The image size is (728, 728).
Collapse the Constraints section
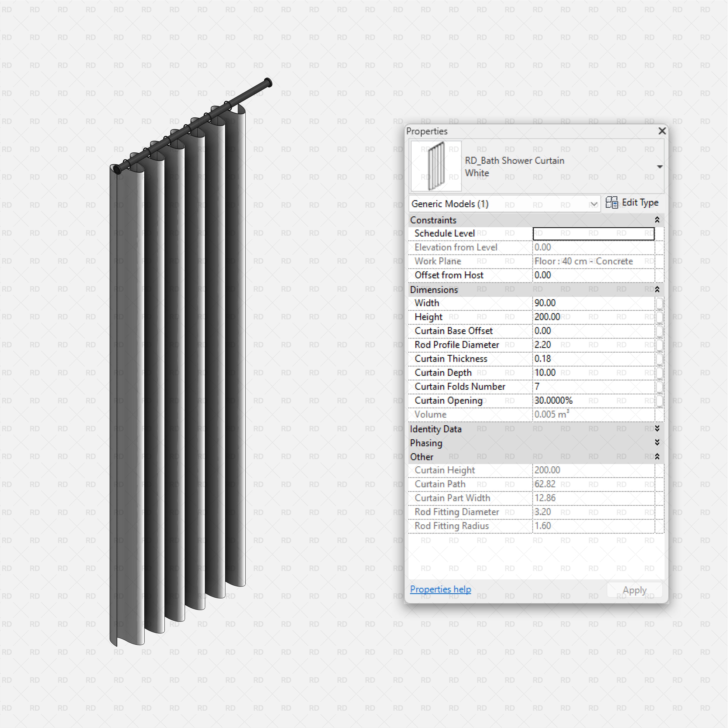(657, 220)
